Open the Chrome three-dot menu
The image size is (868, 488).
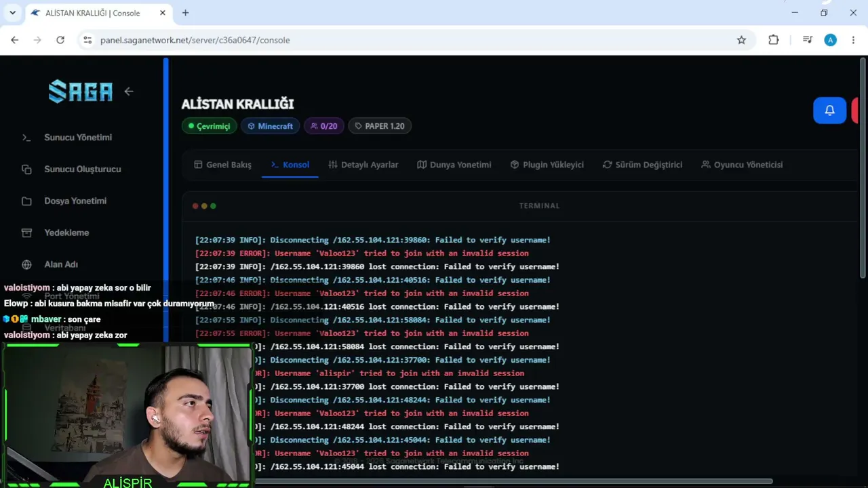pos(853,40)
